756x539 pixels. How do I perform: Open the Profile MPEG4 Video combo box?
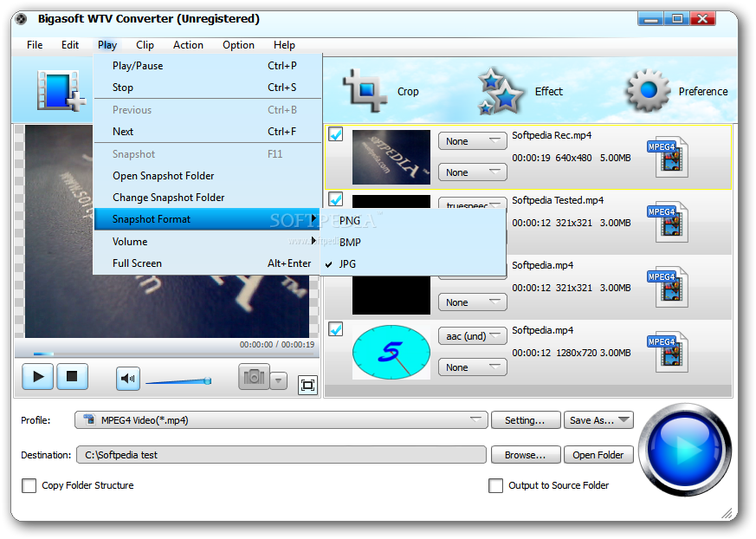tap(281, 419)
